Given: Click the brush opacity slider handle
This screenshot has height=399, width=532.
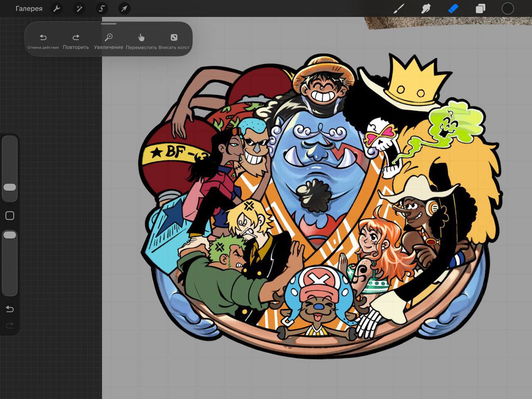Looking at the screenshot, I should point(10,235).
